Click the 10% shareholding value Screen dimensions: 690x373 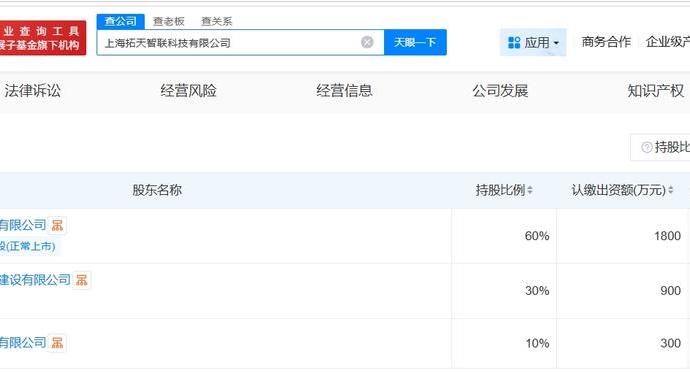[537, 343]
